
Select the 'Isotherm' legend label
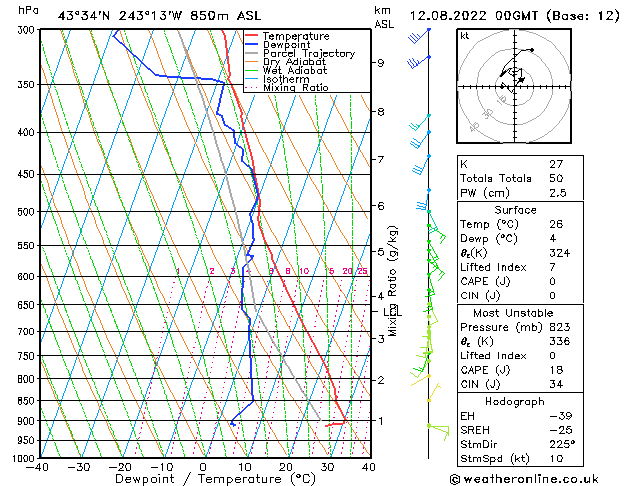(x=286, y=79)
